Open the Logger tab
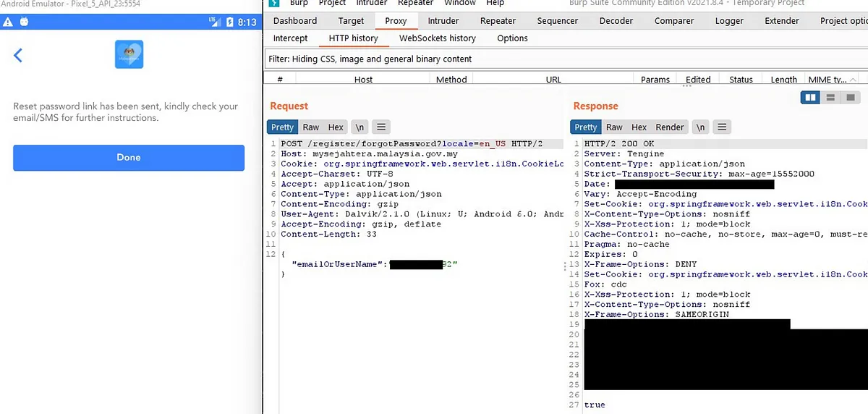The height and width of the screenshot is (414, 868). coord(729,21)
